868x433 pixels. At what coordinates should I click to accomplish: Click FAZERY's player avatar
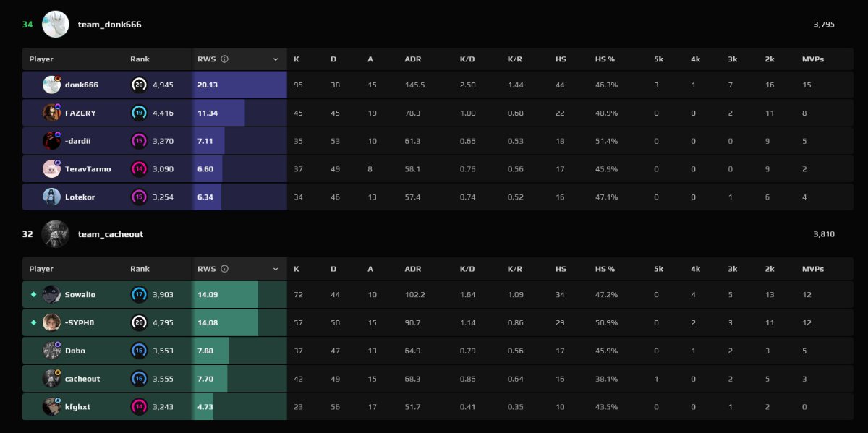[x=51, y=113]
